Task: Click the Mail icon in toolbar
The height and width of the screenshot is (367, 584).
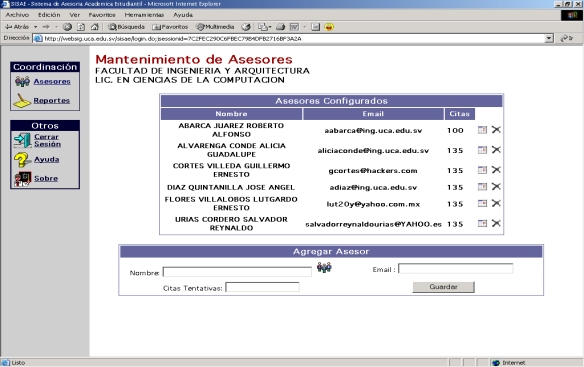Action: point(264,27)
